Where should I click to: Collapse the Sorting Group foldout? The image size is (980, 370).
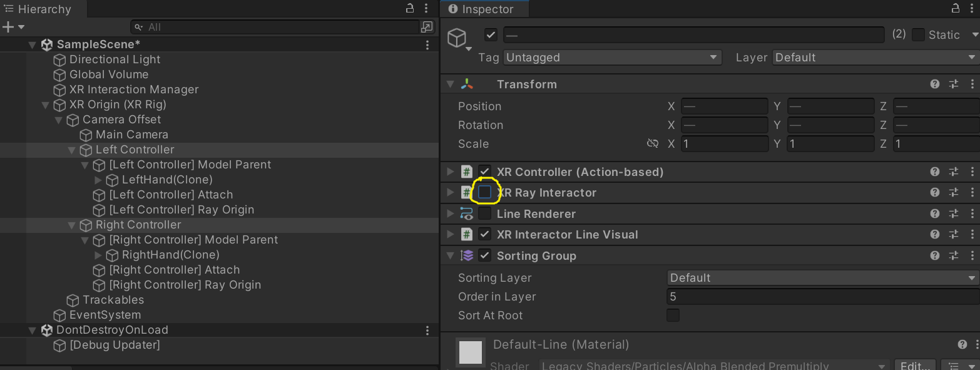tap(450, 255)
